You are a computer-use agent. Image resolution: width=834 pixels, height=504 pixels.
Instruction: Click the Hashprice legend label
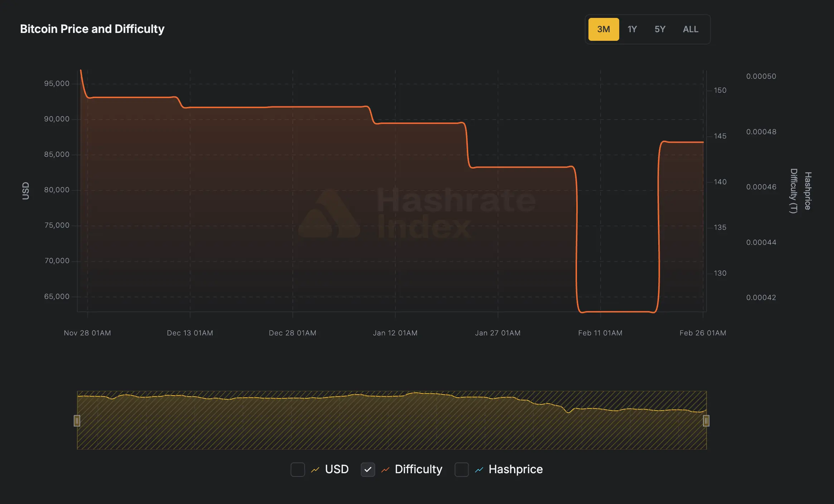point(515,469)
